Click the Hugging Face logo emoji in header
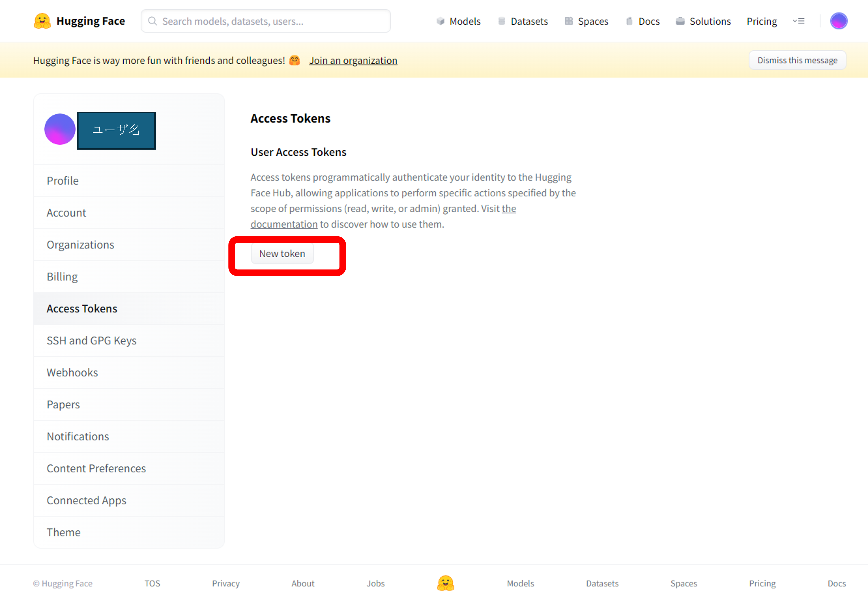The image size is (868, 606). tap(42, 21)
